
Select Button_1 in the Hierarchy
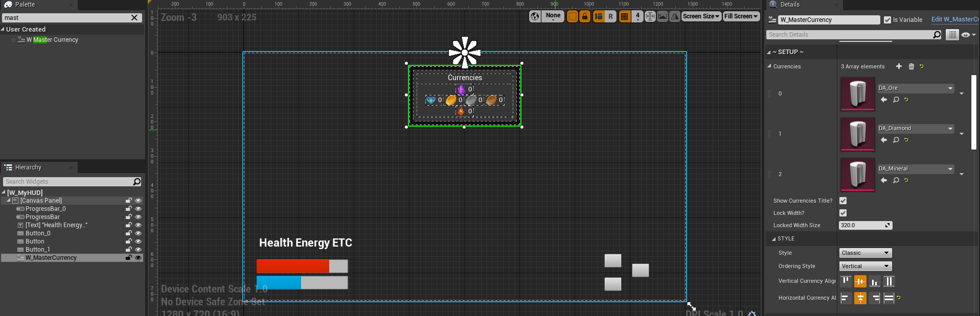(38, 250)
